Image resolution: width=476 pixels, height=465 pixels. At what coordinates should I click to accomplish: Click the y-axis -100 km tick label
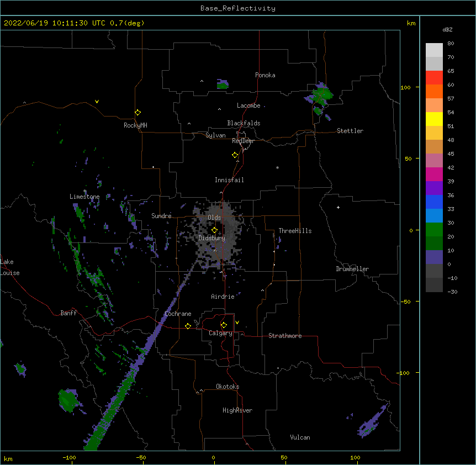(x=404, y=373)
